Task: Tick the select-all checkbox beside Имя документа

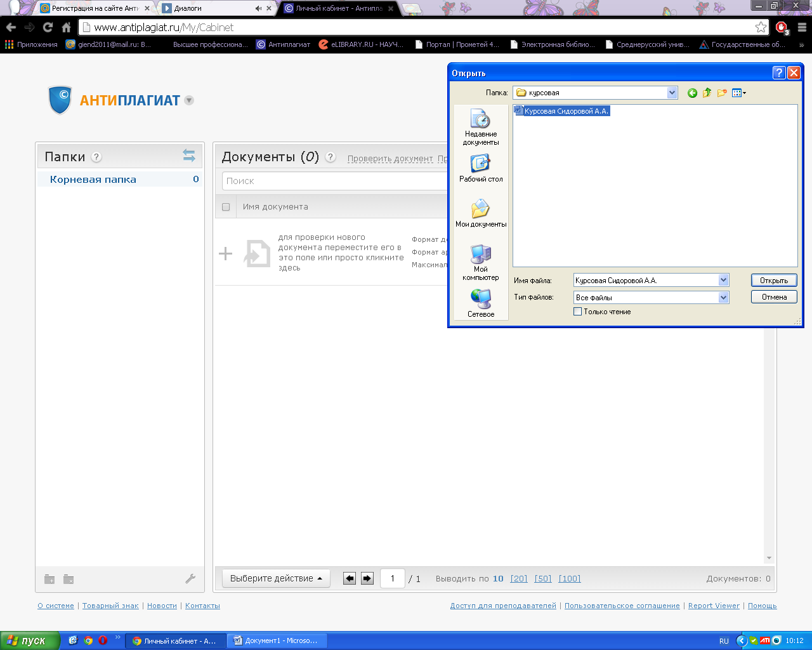Action: click(x=226, y=207)
